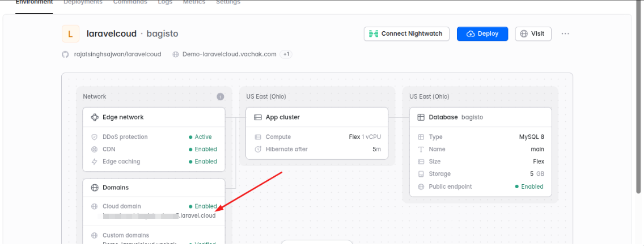
Task: Click the Visit button
Action: click(533, 33)
